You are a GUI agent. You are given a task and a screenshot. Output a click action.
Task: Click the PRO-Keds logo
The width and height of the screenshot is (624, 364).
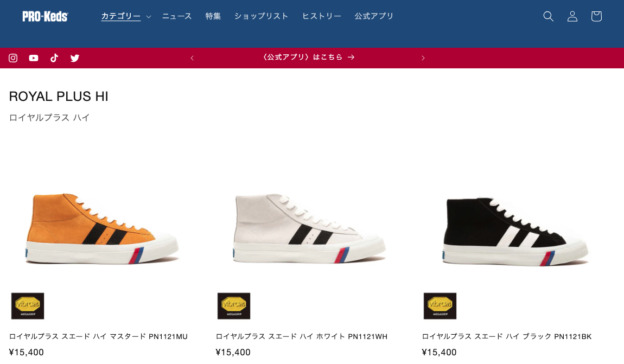click(45, 16)
